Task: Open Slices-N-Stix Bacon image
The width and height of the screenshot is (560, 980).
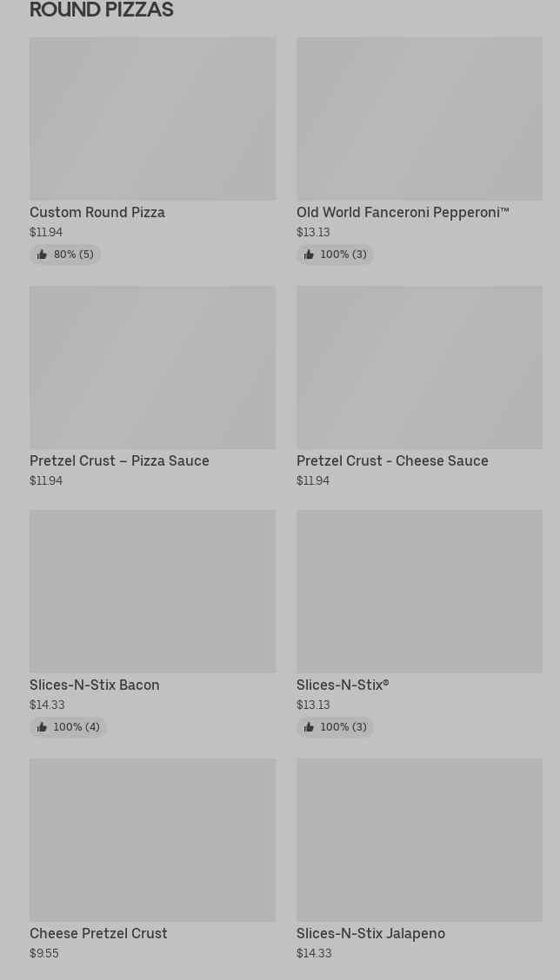Action: [152, 591]
